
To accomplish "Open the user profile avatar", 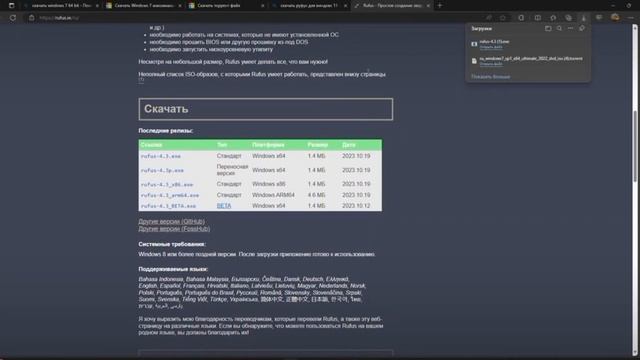I will pos(615,18).
